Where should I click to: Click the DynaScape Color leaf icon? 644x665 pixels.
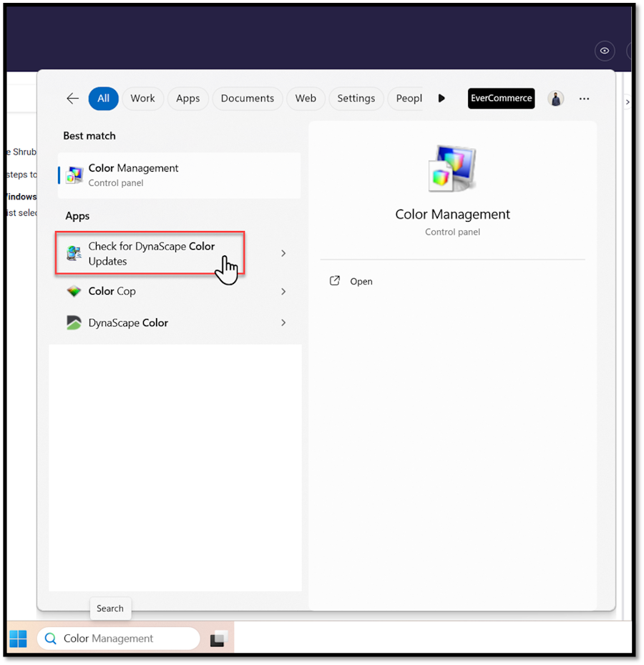[74, 322]
